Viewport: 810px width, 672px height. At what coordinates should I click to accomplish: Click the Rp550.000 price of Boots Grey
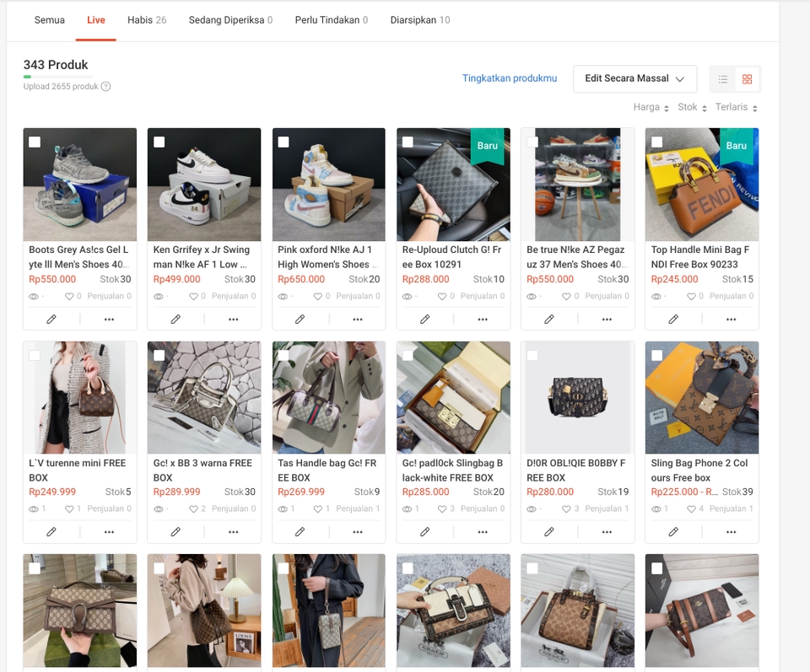(x=52, y=279)
